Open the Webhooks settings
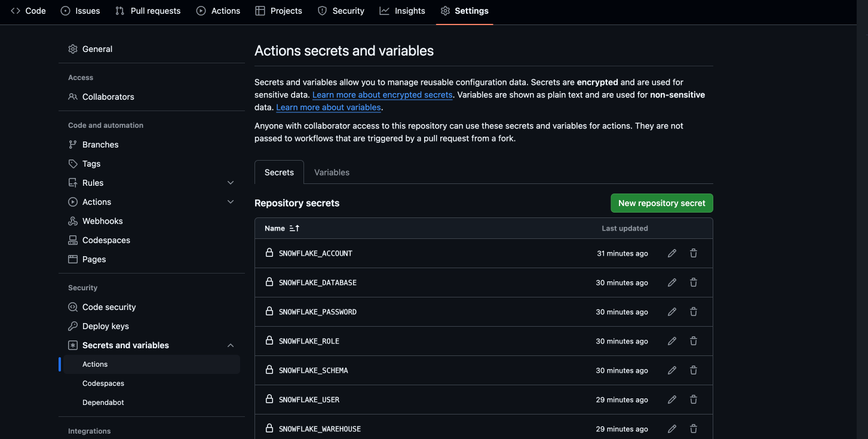This screenshot has height=439, width=868. [102, 220]
